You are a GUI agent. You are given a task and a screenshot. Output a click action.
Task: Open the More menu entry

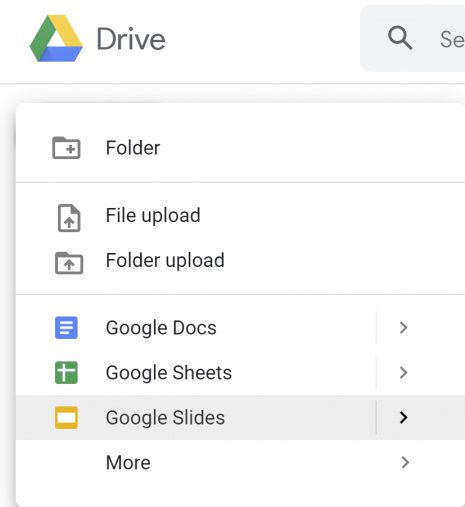click(x=240, y=462)
